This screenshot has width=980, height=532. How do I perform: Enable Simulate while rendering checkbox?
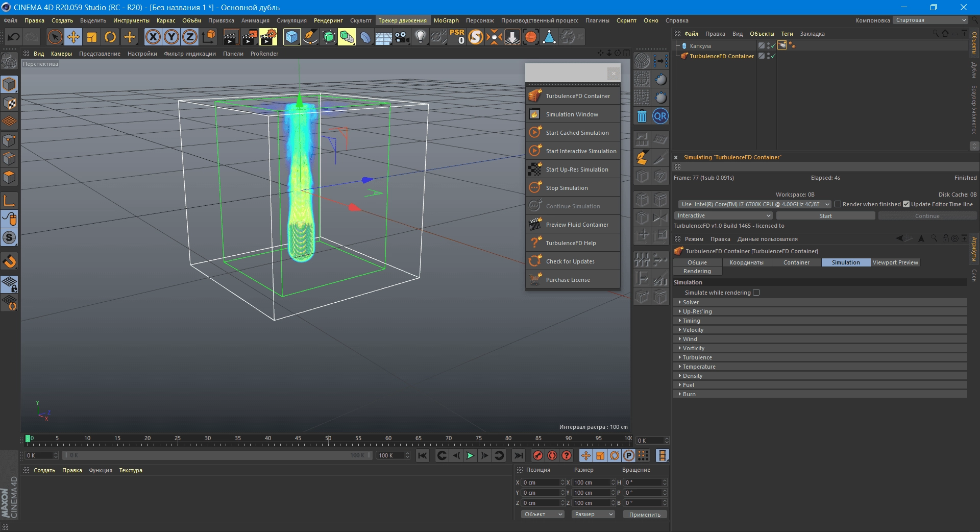click(756, 293)
